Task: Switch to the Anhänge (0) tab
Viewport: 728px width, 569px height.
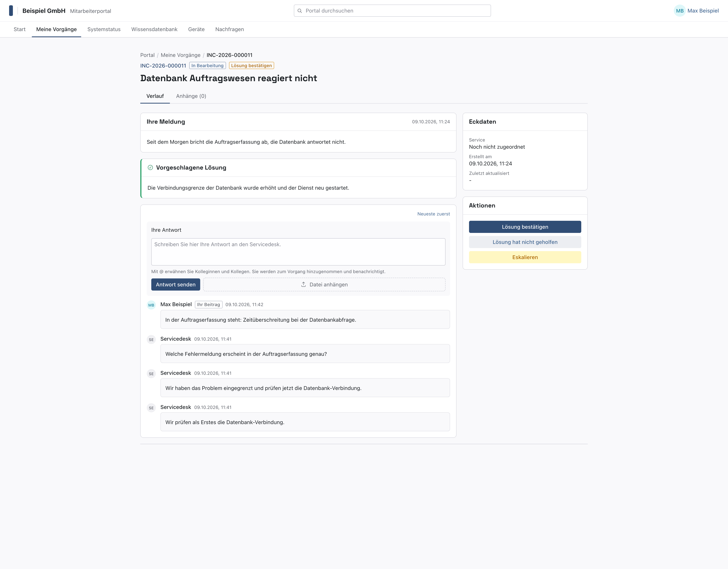Action: click(191, 96)
